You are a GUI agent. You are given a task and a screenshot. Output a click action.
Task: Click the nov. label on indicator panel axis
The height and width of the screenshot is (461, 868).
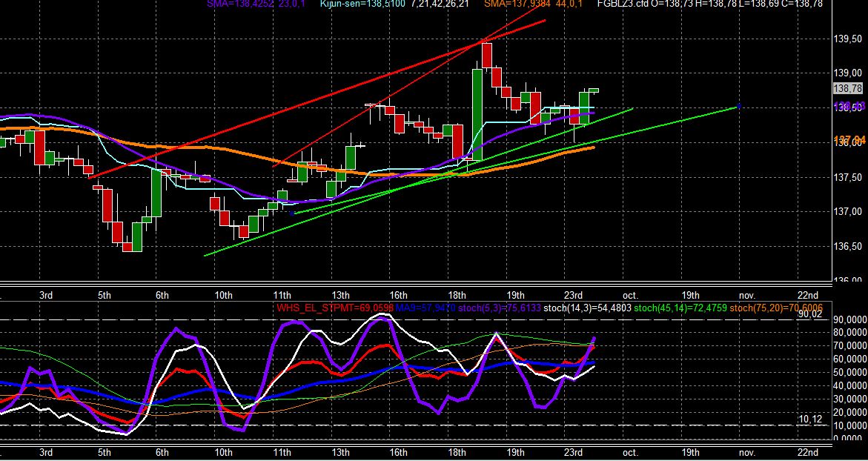coord(747,452)
